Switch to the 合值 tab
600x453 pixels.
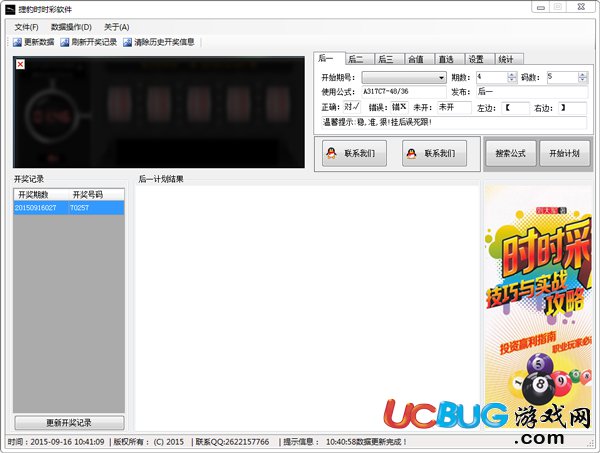click(x=419, y=59)
